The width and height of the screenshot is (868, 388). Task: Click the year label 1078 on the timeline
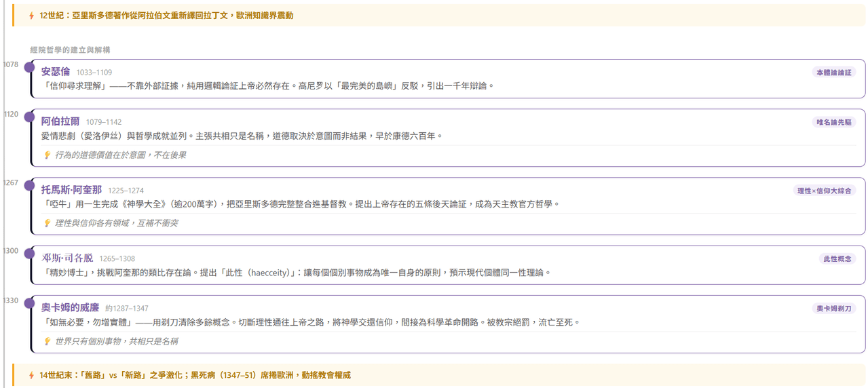tap(11, 64)
